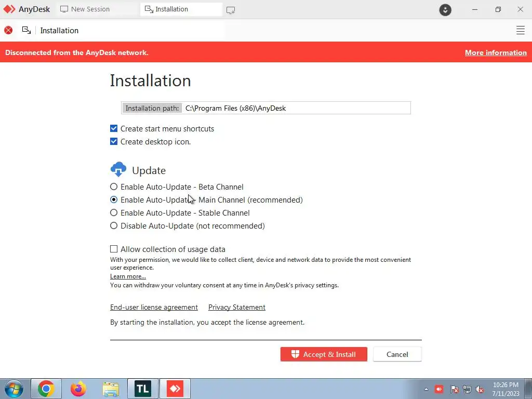
Task: Select Enable Auto-Update Beta Channel
Action: (114, 187)
